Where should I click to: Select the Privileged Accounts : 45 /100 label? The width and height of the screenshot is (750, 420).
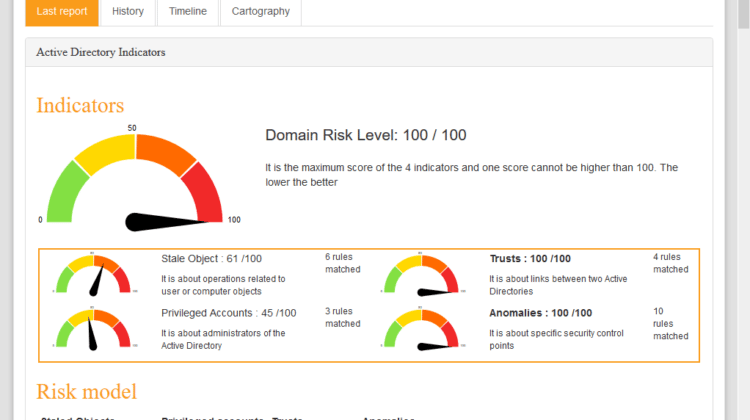click(x=229, y=313)
